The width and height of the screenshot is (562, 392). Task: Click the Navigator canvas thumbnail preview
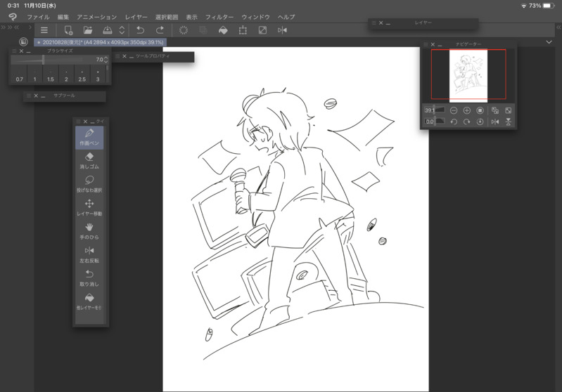468,74
